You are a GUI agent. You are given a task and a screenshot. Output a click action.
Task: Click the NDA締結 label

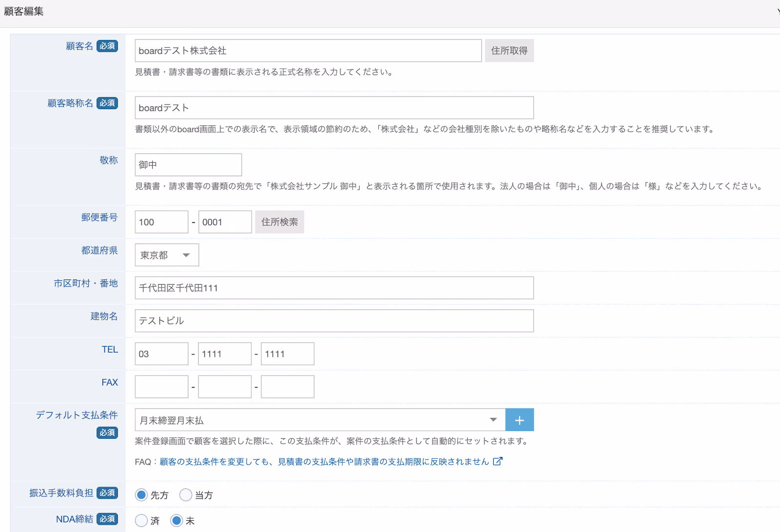click(x=75, y=519)
